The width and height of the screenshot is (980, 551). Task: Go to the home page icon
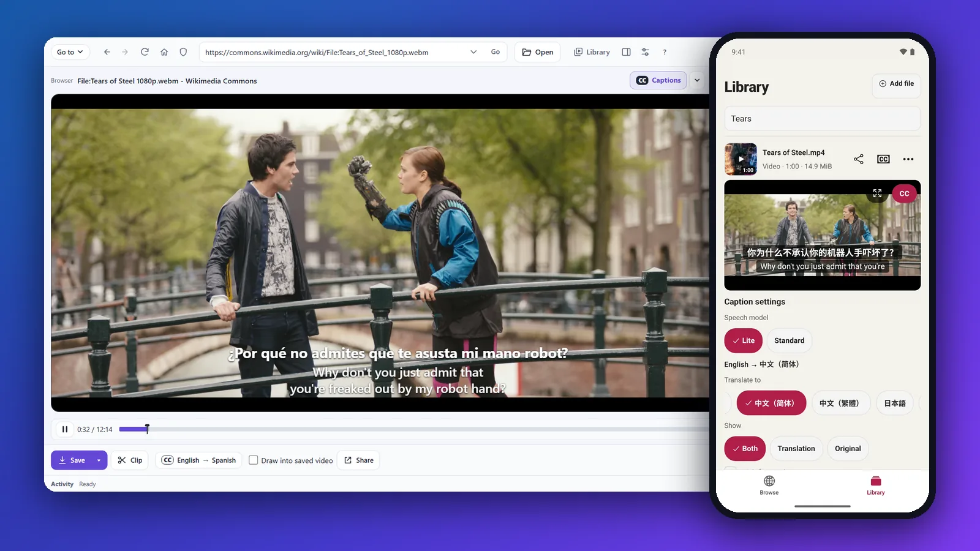point(164,52)
